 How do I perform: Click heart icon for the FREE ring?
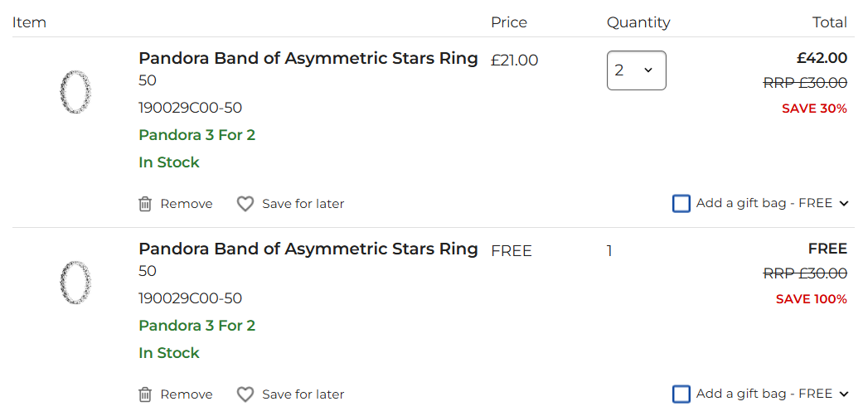245,394
